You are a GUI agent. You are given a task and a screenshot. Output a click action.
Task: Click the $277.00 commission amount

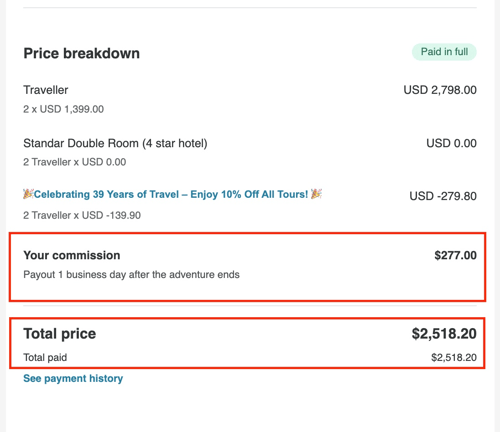[455, 255]
